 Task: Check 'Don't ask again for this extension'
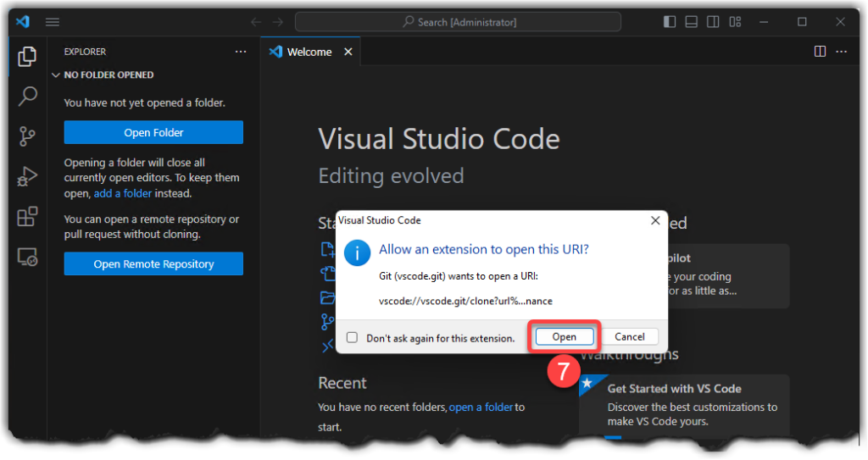point(352,338)
